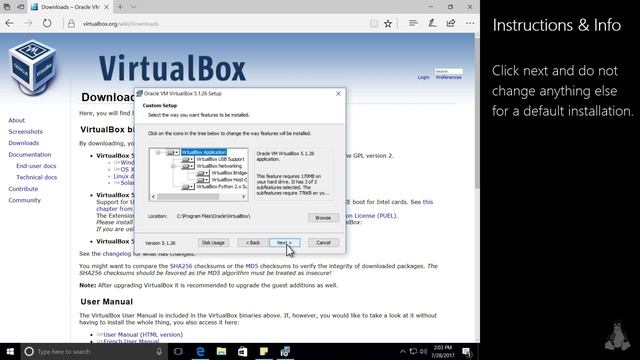
Task: Click the Preferences link on the webpage
Action: point(449,77)
